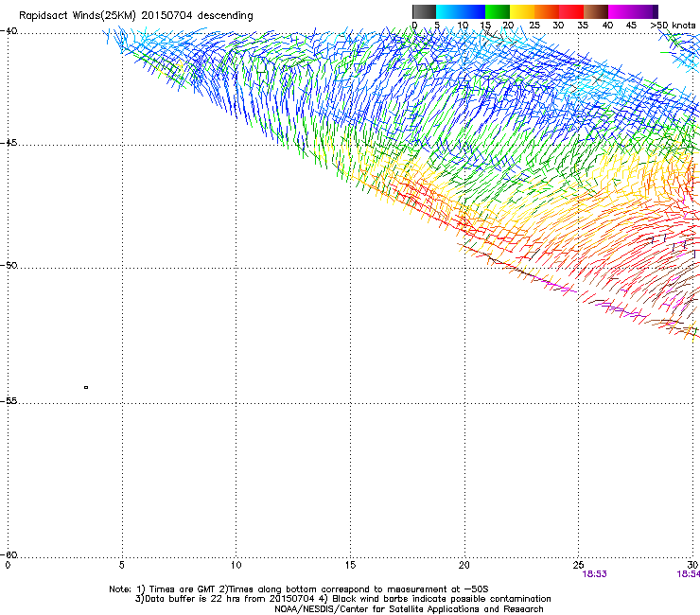Click the red 30-35 knots legend swatch
This screenshot has width=700, height=615.
coord(571,11)
